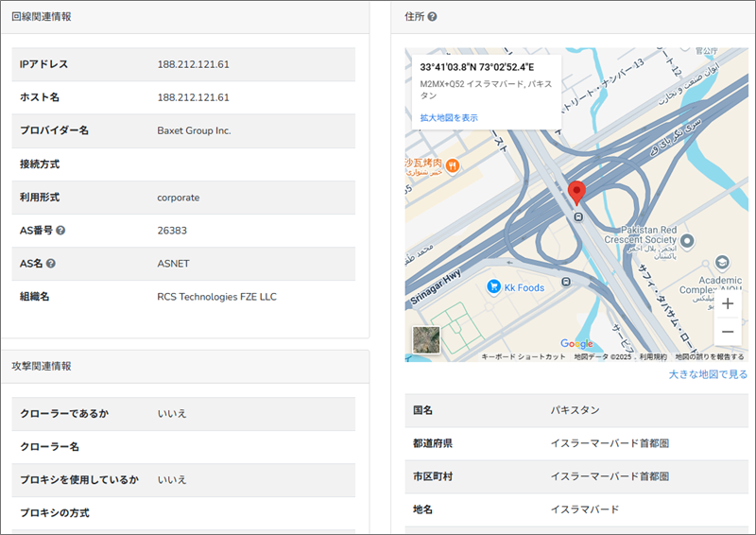This screenshot has height=535, width=756.
Task: Click 都道府県 value イスラーマーバード首都圏
Action: 610,443
